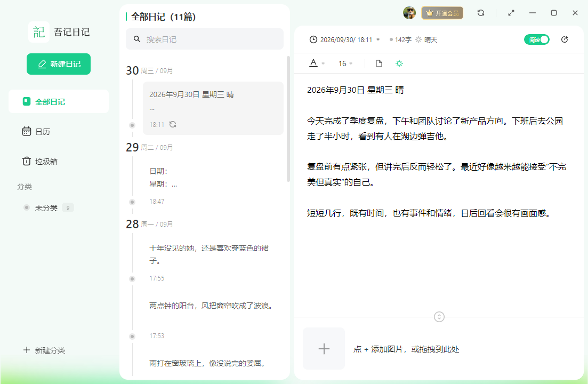Viewport: 588px width, 384px height.
Task: Open the font color A dropdown
Action: click(317, 63)
